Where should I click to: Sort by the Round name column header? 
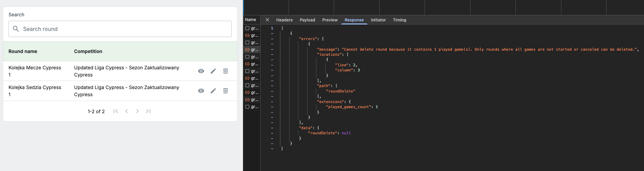23,51
